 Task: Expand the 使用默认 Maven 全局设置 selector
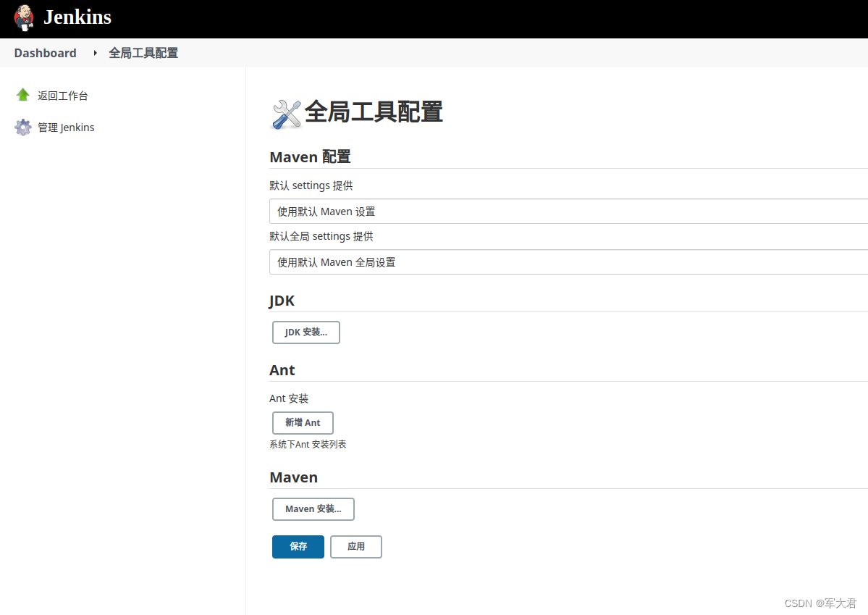pyautogui.click(x=507, y=262)
